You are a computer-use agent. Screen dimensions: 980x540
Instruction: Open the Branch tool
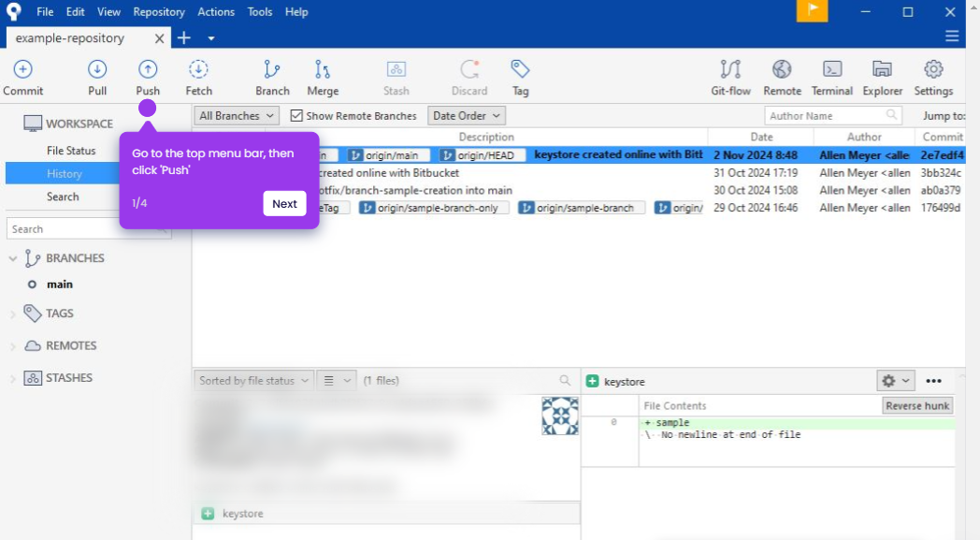pyautogui.click(x=272, y=78)
